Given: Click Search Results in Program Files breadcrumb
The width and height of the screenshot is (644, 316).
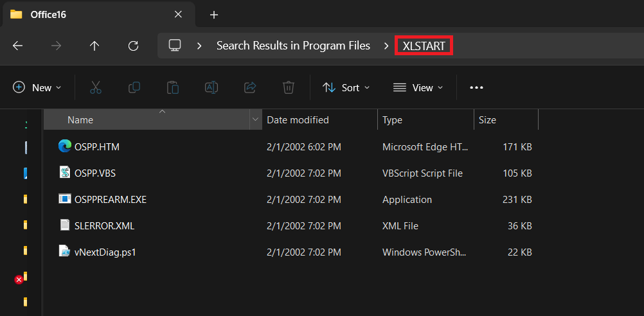Looking at the screenshot, I should (293, 46).
